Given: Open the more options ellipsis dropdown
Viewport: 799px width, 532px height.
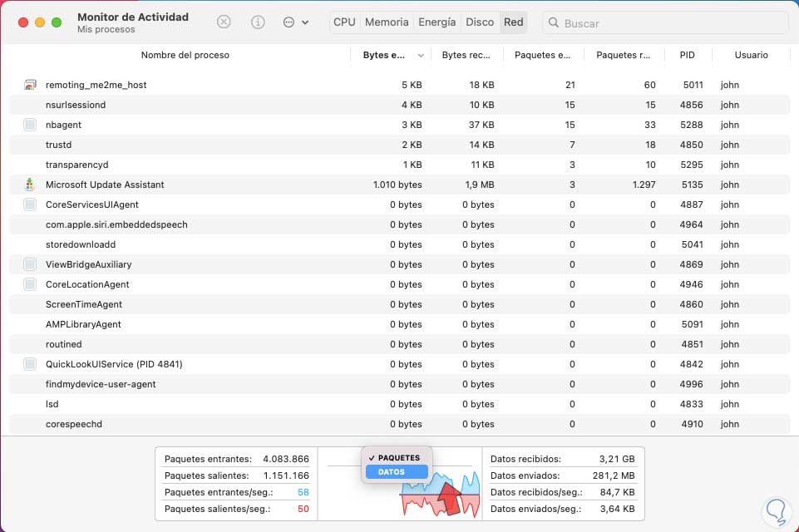Looking at the screenshot, I should tap(295, 22).
